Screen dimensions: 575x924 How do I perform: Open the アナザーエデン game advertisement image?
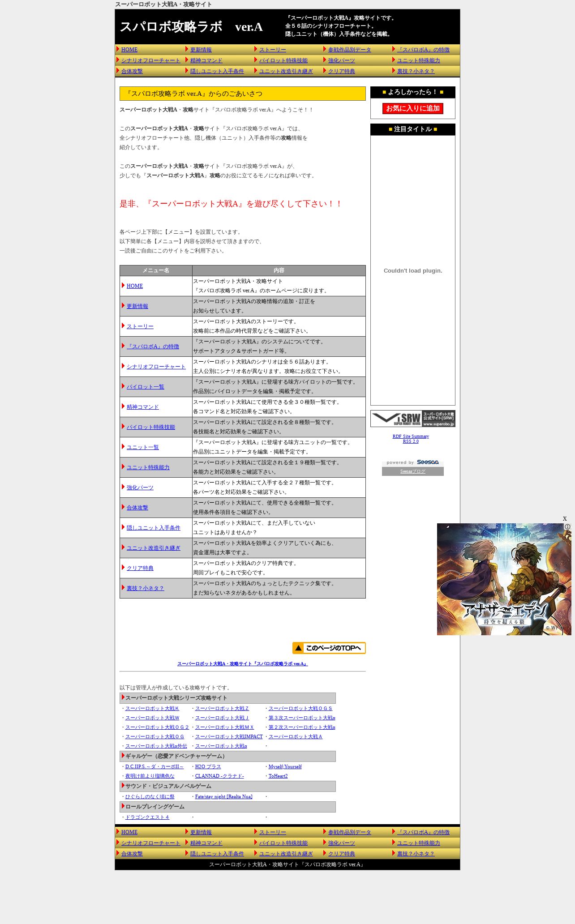tap(504, 579)
